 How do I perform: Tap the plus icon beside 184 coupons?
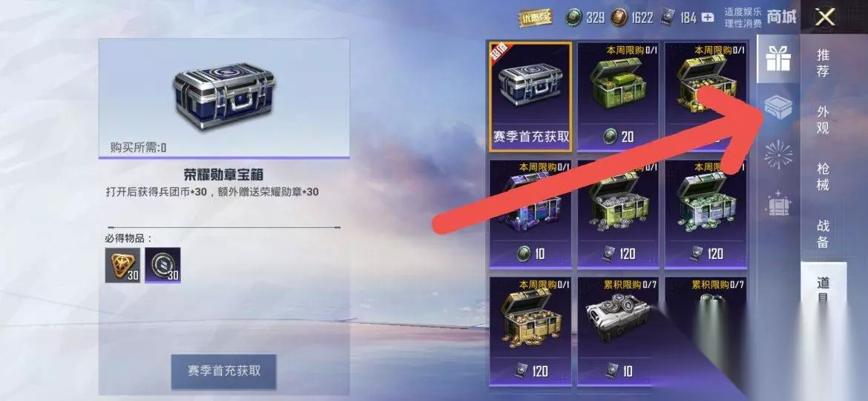(x=708, y=18)
